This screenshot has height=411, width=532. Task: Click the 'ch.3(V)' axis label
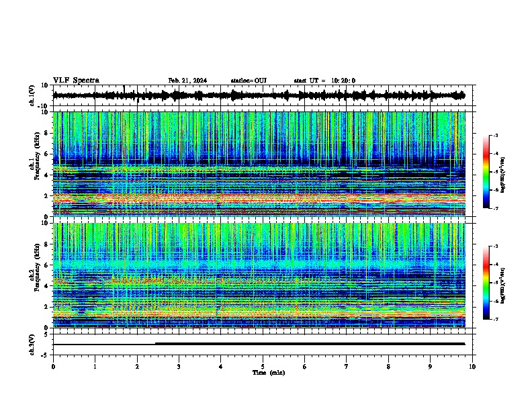click(x=32, y=345)
